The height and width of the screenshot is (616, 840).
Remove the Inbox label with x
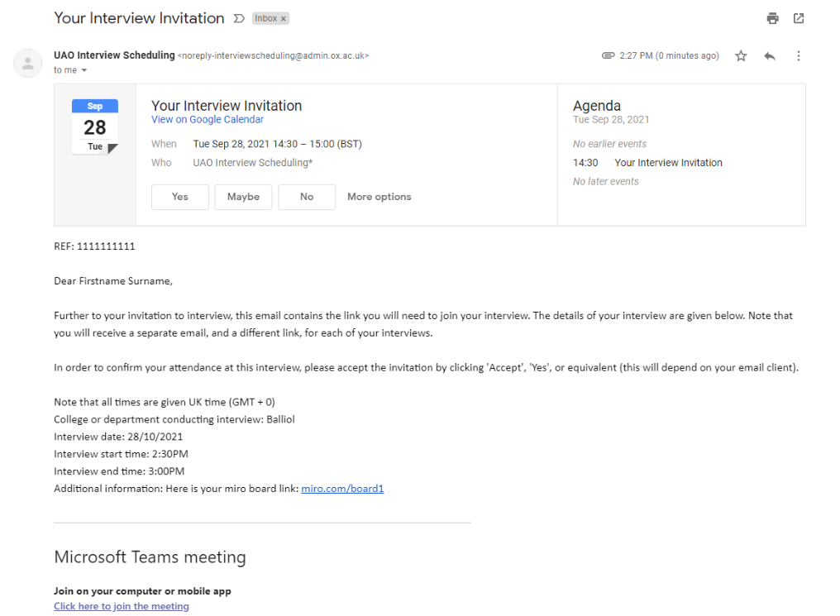(284, 19)
